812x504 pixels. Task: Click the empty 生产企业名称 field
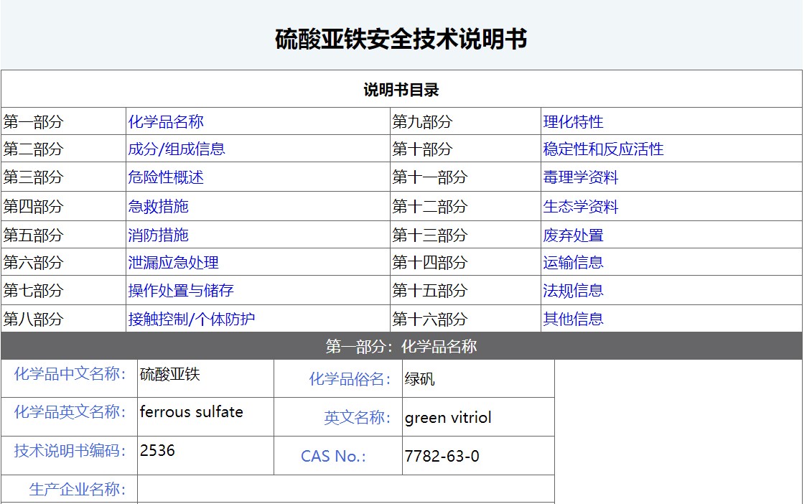point(346,488)
